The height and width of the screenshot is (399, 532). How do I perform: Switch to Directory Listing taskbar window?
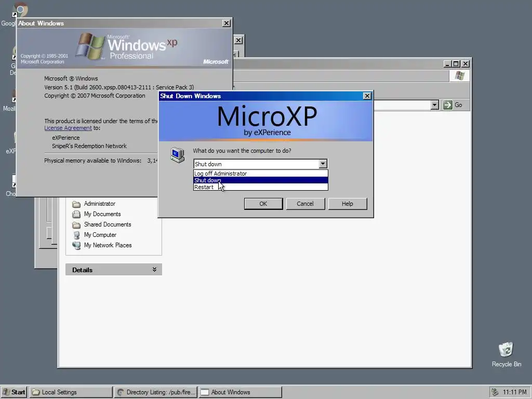156,392
